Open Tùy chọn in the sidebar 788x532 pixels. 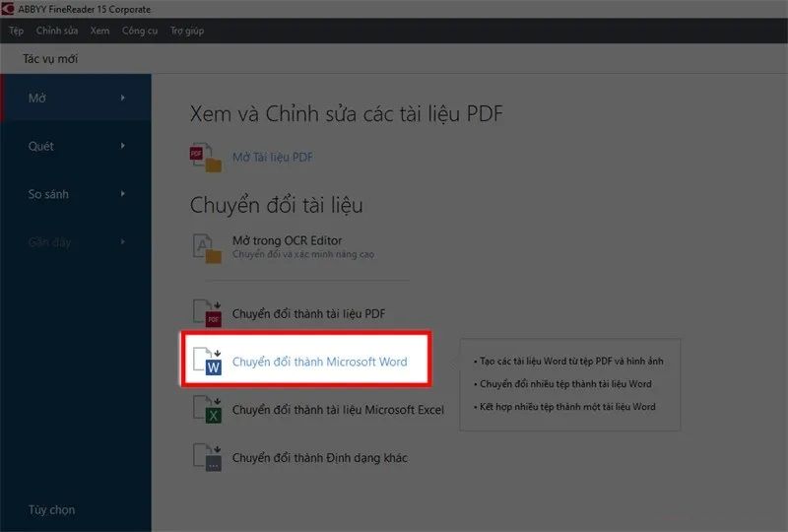point(52,510)
